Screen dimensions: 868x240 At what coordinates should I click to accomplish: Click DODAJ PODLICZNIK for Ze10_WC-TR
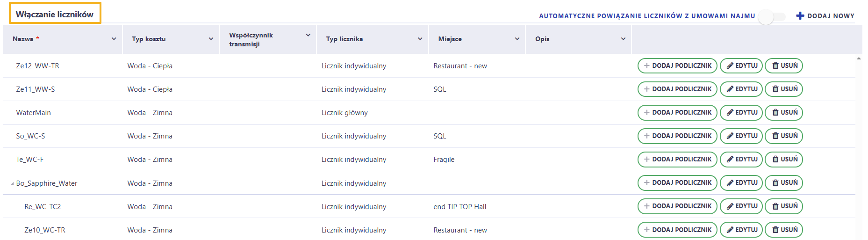(677, 230)
